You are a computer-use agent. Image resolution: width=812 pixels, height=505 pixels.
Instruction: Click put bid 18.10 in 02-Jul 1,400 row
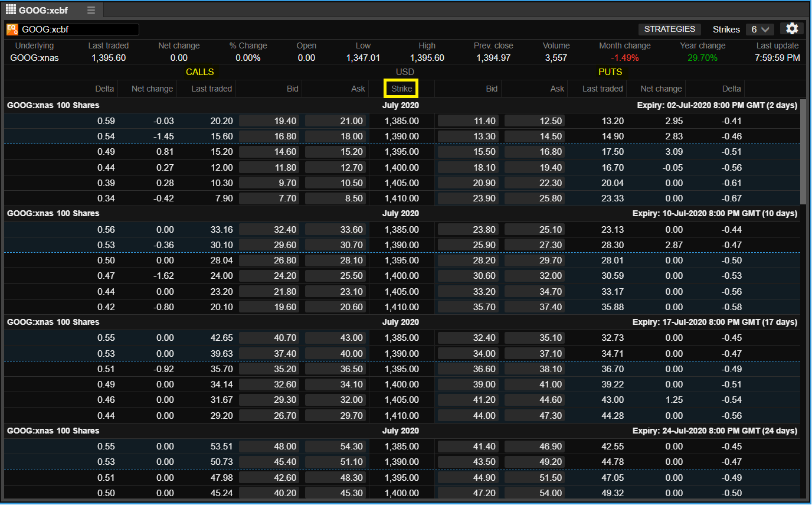point(468,168)
